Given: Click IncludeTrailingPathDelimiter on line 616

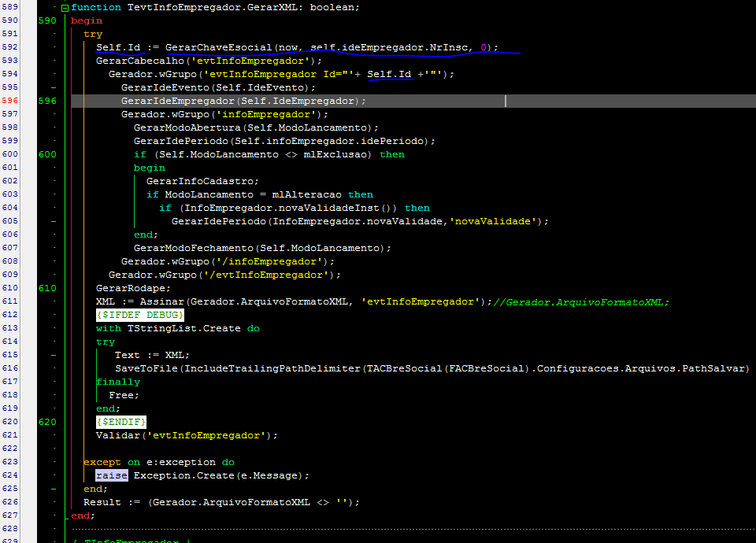Looking at the screenshot, I should point(272,368).
